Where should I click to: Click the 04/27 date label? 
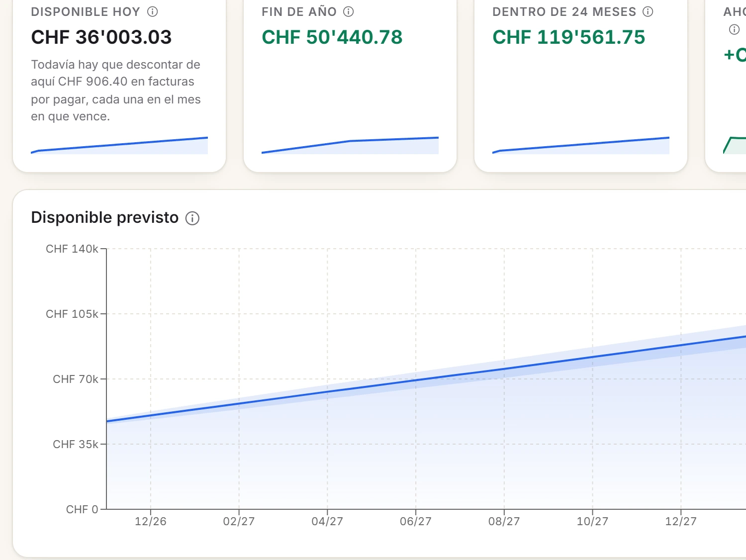tap(327, 521)
